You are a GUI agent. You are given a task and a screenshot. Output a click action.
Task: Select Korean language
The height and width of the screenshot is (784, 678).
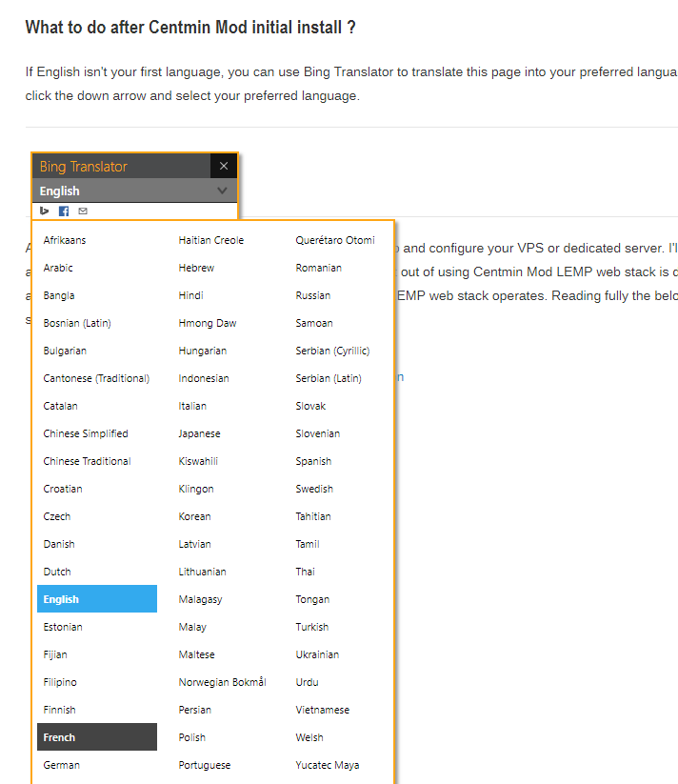click(194, 516)
